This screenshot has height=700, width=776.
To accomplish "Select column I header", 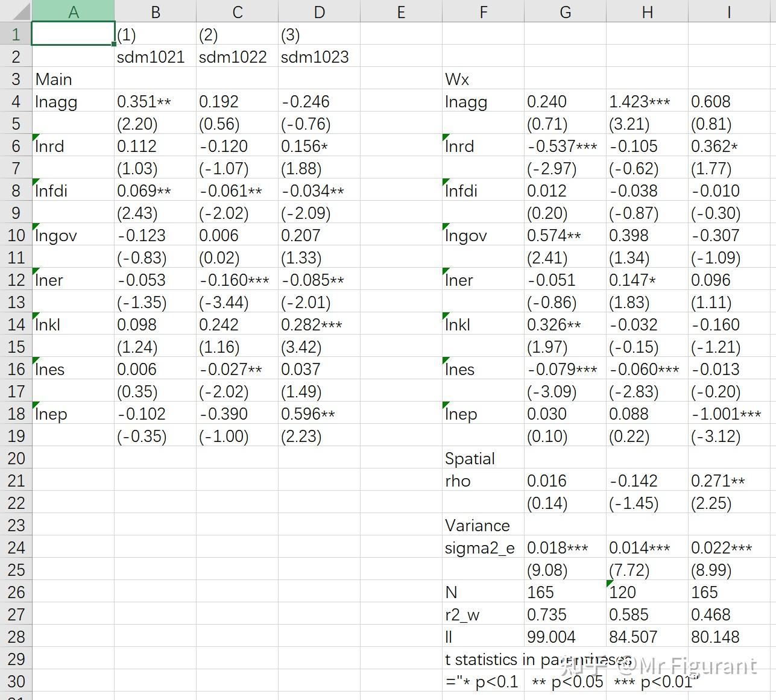I will point(729,11).
